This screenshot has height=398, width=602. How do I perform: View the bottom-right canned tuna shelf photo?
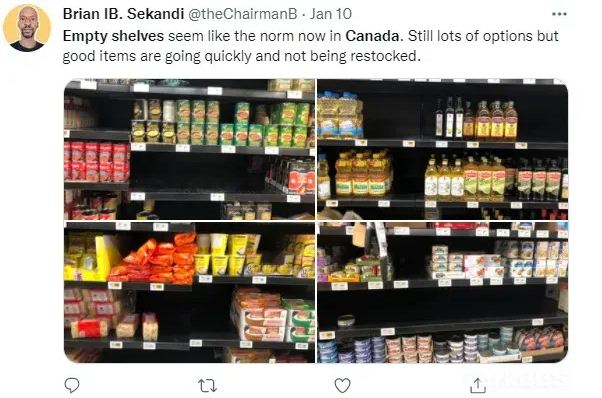[442, 292]
